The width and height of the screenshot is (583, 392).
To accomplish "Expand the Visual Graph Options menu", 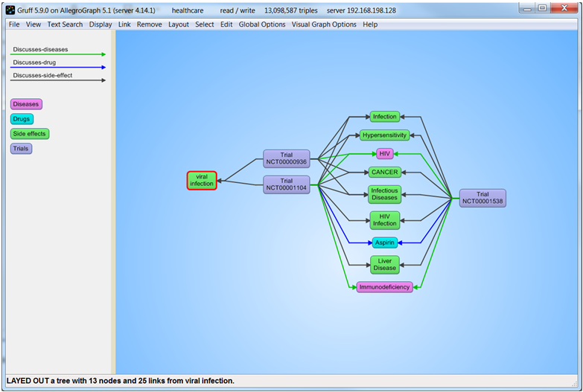I will coord(323,25).
